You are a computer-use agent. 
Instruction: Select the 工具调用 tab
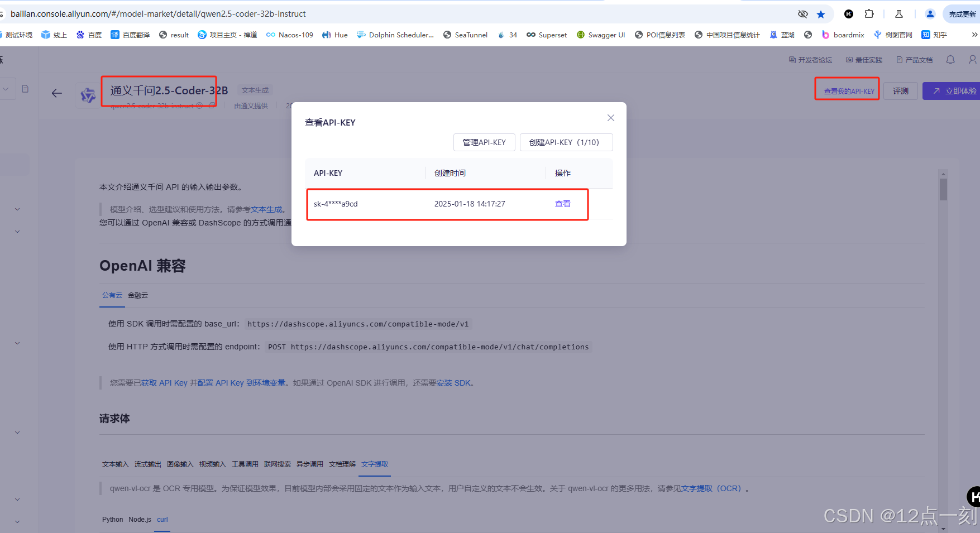tap(245, 464)
